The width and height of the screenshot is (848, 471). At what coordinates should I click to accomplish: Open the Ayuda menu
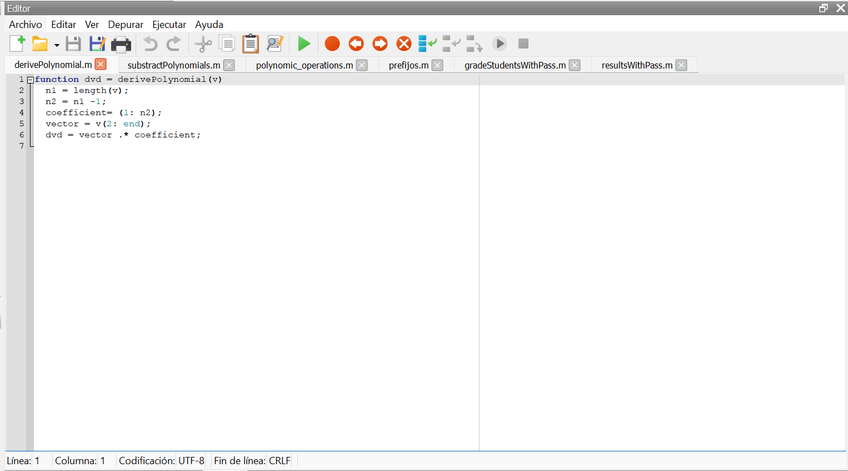(x=209, y=24)
